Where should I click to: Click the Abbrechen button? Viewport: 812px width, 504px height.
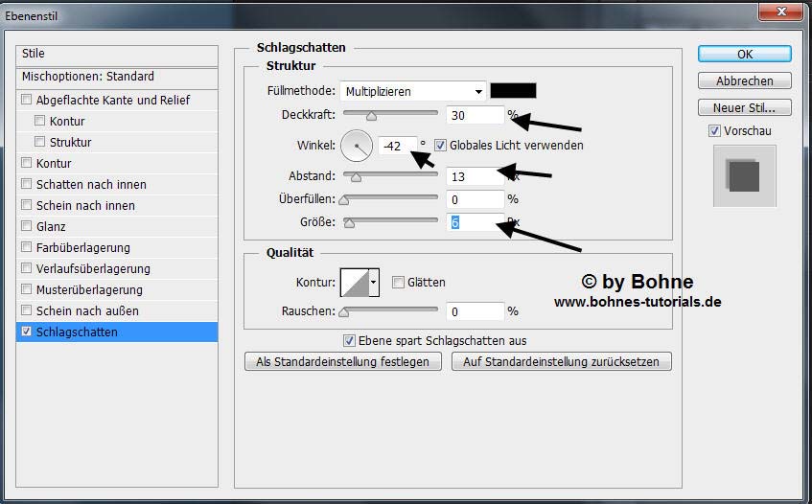744,81
